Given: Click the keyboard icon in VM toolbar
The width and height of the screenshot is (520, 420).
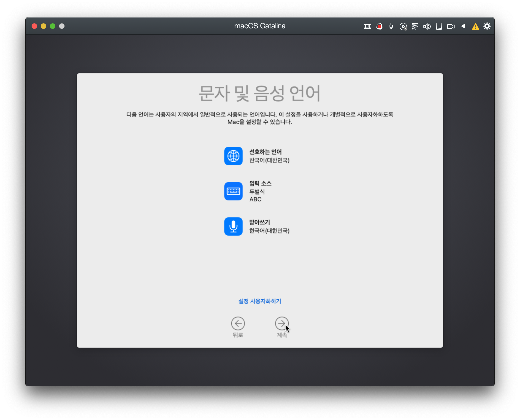Looking at the screenshot, I should [367, 26].
